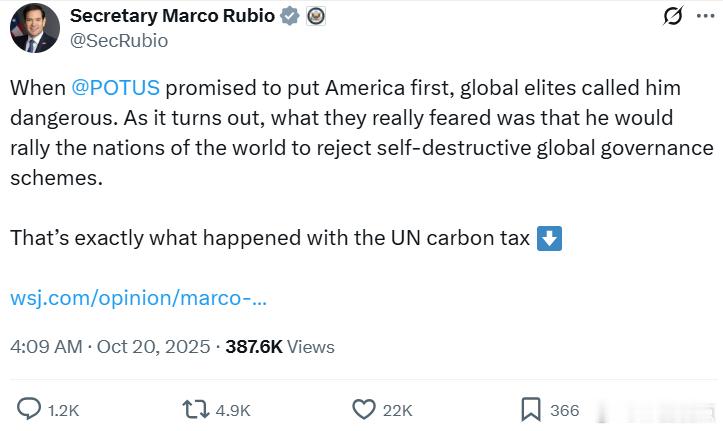Click the display name Secretary Marco Rubio
Viewport: 723px width, 431px height.
tap(170, 16)
